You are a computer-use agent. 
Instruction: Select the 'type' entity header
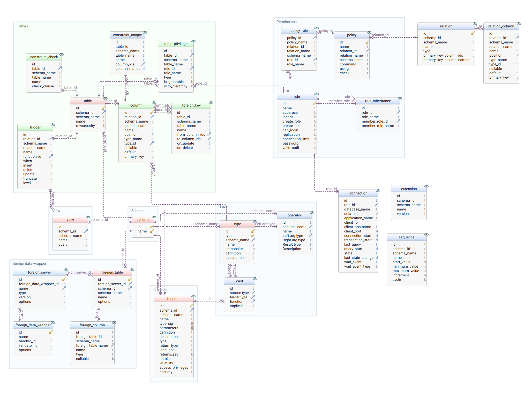[237, 224]
